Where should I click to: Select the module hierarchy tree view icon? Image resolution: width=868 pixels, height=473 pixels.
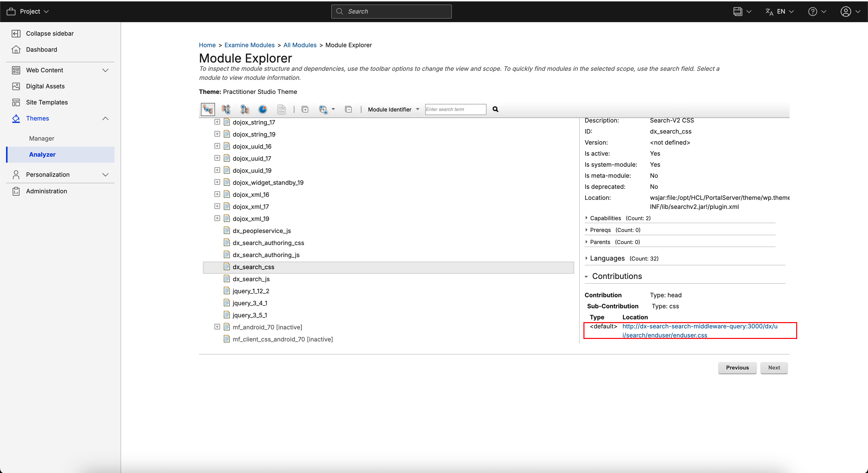pyautogui.click(x=207, y=109)
